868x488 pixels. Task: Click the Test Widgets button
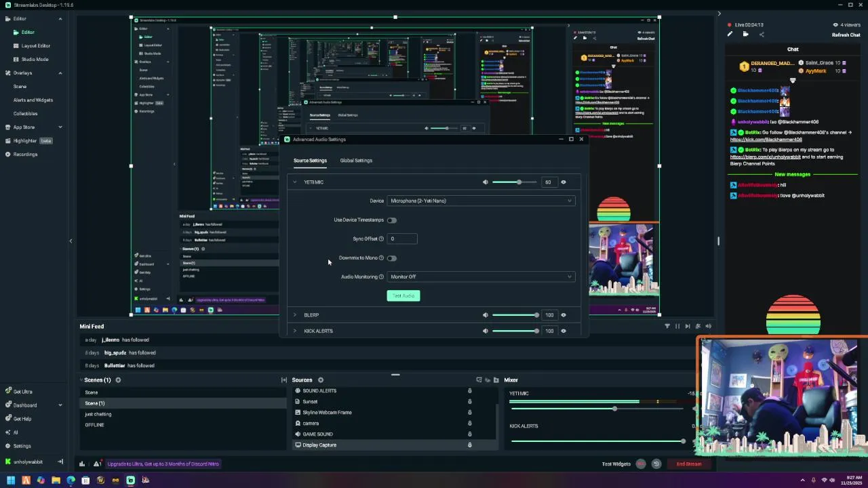[x=616, y=464]
